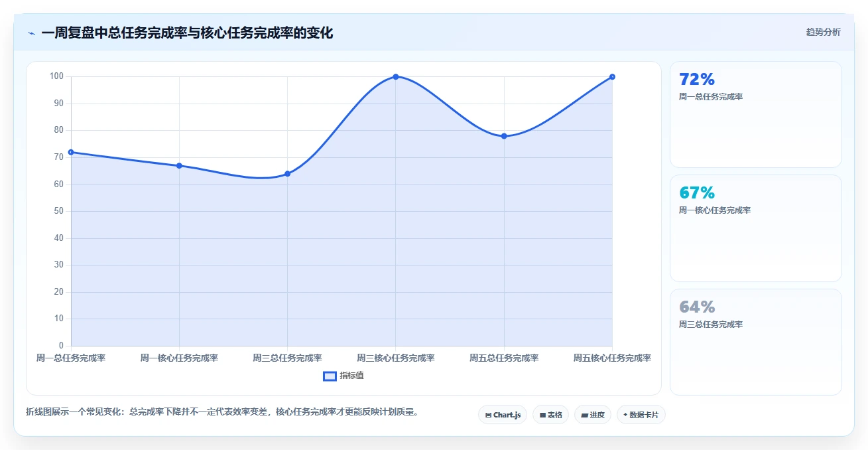Click the data point for 周三核心任务完成率
Image resolution: width=868 pixels, height=450 pixels.
coord(396,77)
